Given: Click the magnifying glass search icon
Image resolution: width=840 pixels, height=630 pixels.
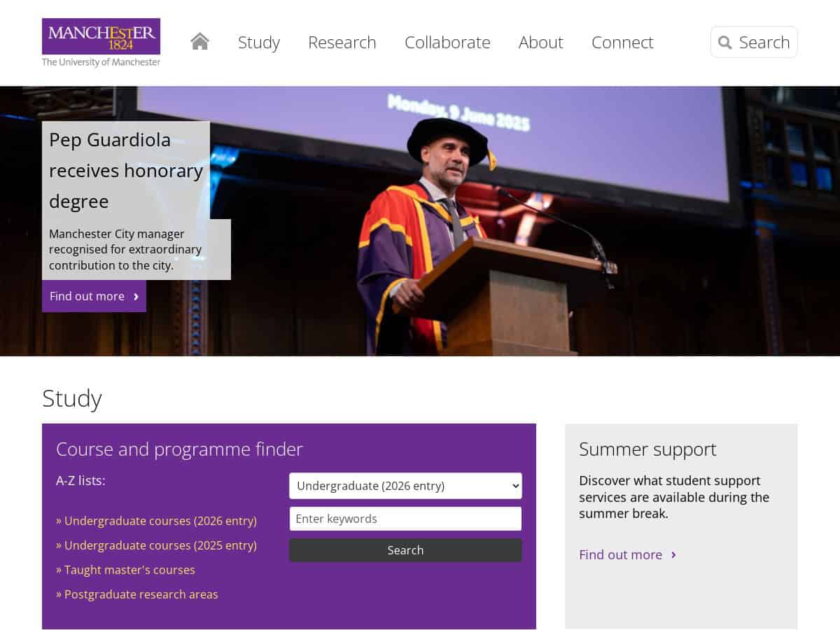Looking at the screenshot, I should point(725,43).
